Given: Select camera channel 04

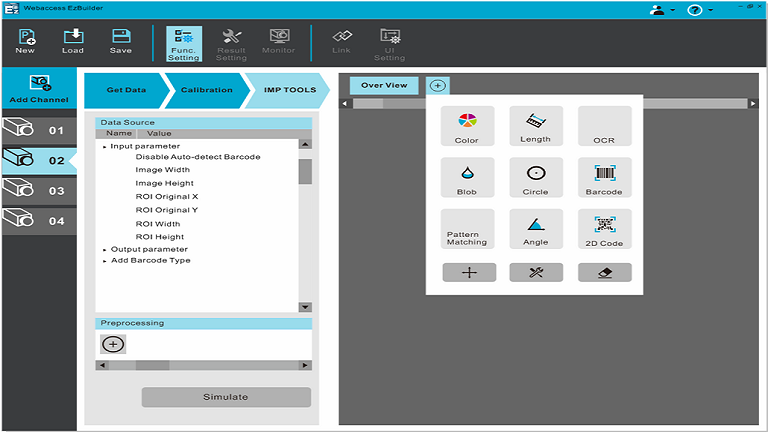Looking at the screenshot, I should [39, 220].
